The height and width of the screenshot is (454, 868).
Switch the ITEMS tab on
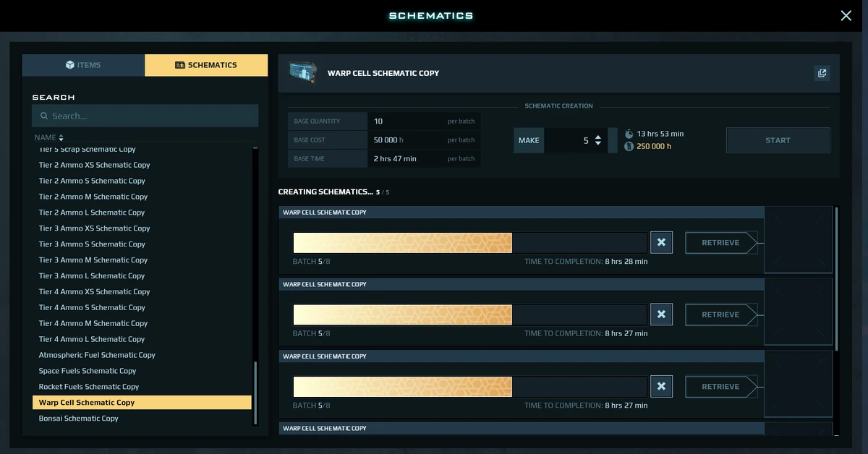pos(82,64)
